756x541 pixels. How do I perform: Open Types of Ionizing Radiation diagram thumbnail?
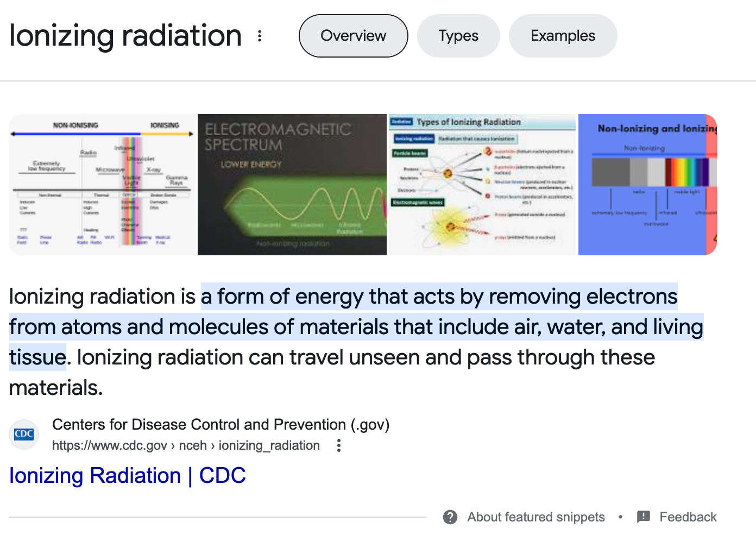pos(482,185)
